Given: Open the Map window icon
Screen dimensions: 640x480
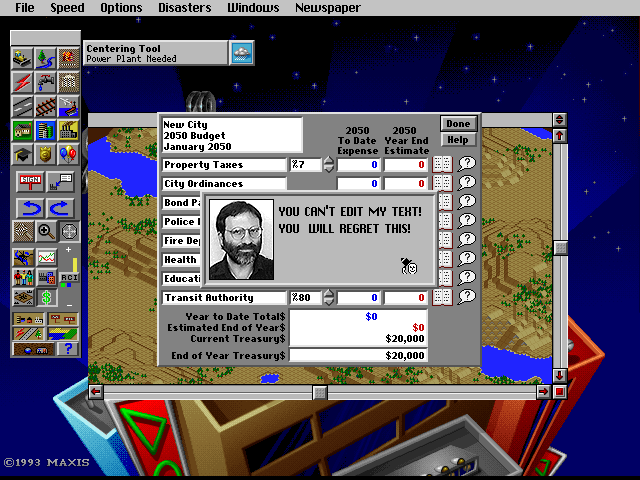Looking at the screenshot, I should tap(23, 257).
